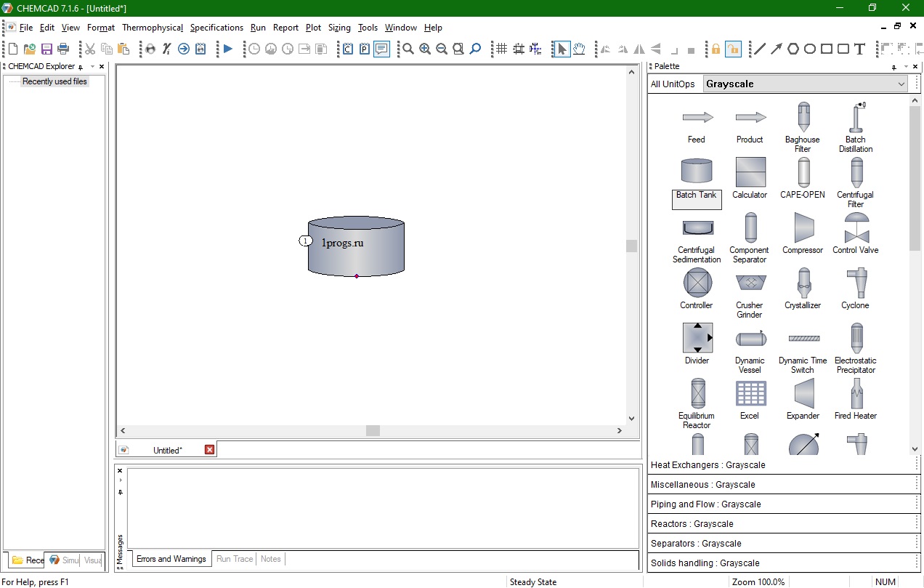The image size is (924, 588).
Task: Select the Feed unit operation
Action: click(x=697, y=124)
